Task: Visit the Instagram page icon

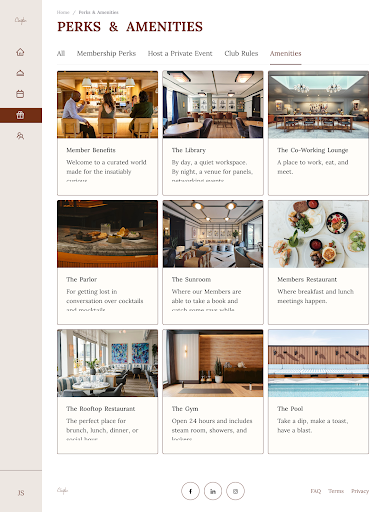Action: pyautogui.click(x=235, y=491)
